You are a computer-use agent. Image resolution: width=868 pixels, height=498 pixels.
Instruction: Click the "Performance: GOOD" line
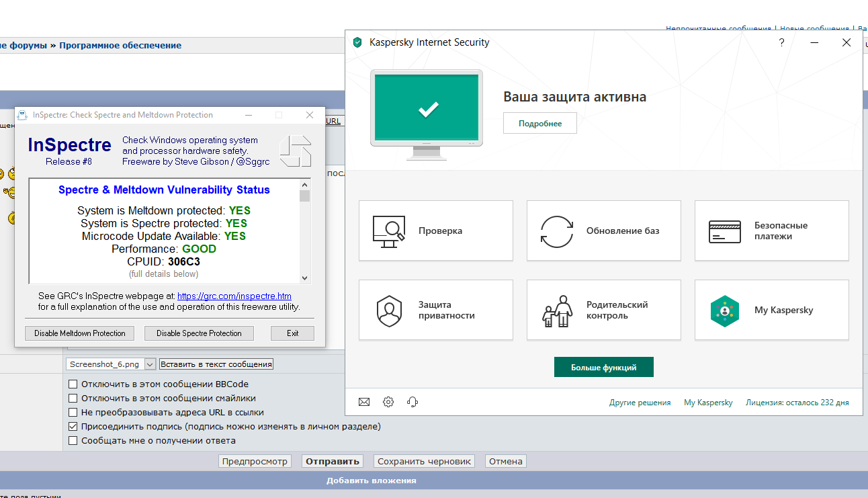click(164, 249)
